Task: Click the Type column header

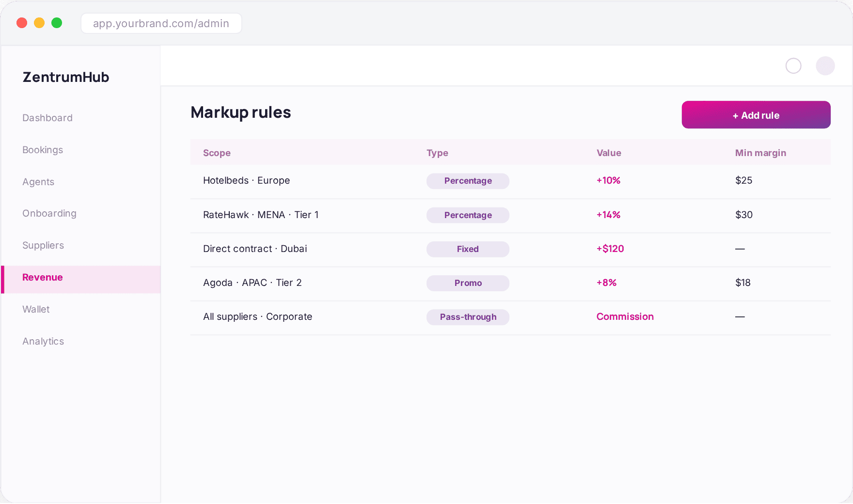Action: [437, 153]
